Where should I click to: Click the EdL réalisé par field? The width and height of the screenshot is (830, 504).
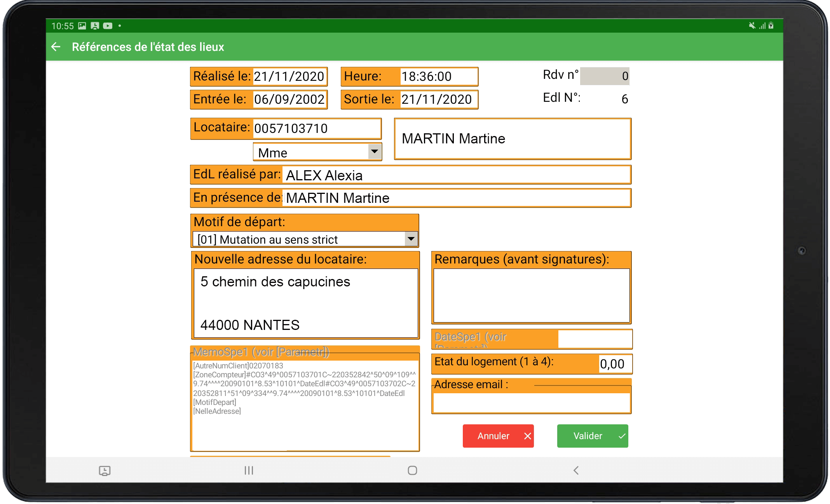tap(455, 175)
